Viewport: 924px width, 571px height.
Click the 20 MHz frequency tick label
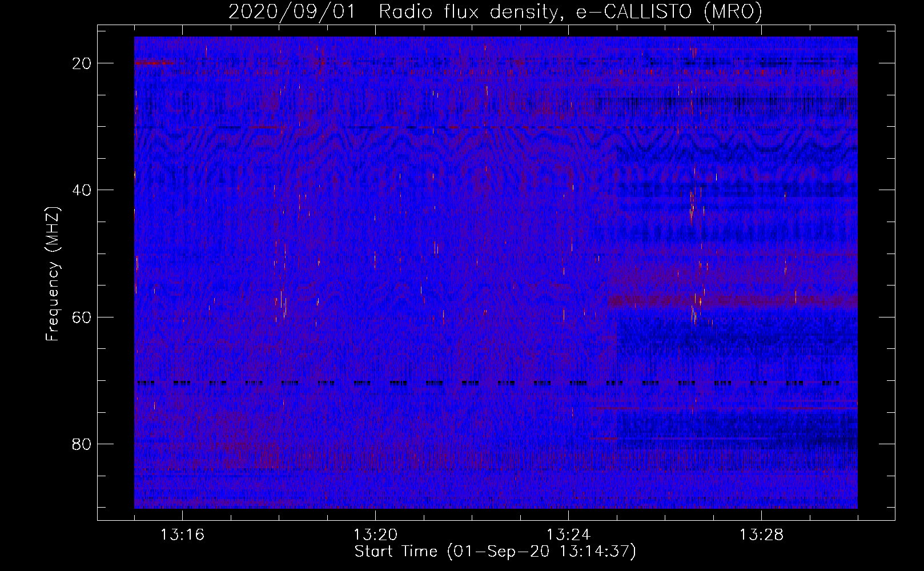(x=82, y=63)
